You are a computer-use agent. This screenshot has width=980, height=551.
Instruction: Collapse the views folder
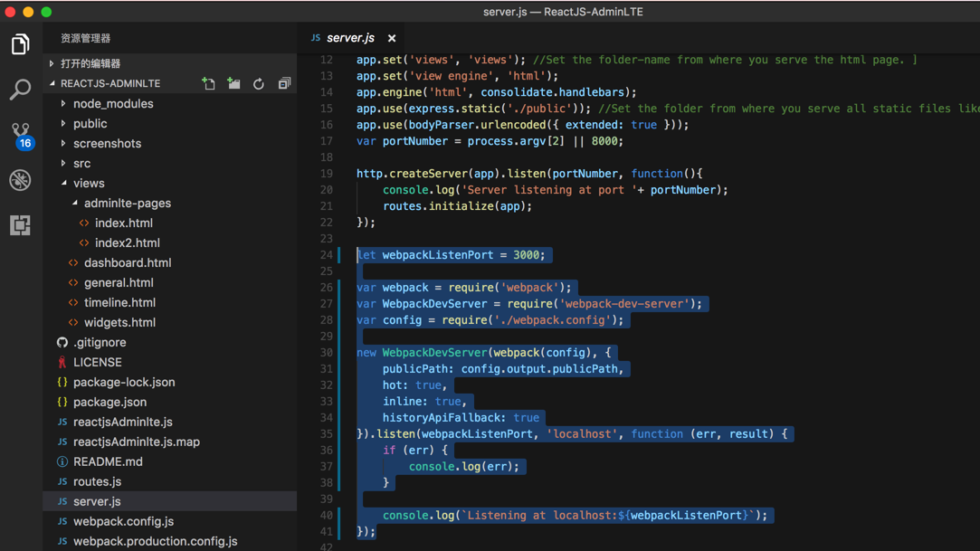[88, 183]
